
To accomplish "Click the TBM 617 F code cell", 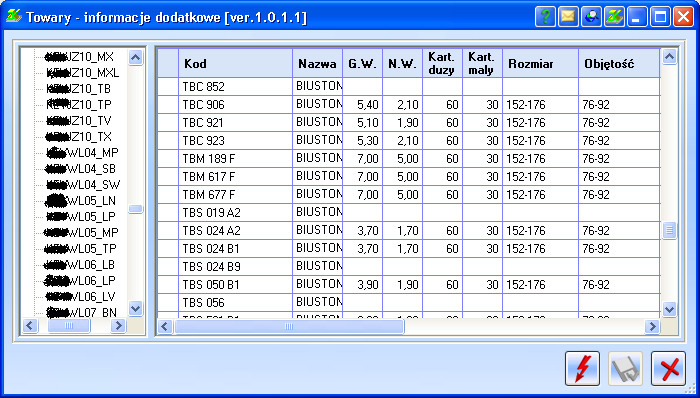I will 235,177.
